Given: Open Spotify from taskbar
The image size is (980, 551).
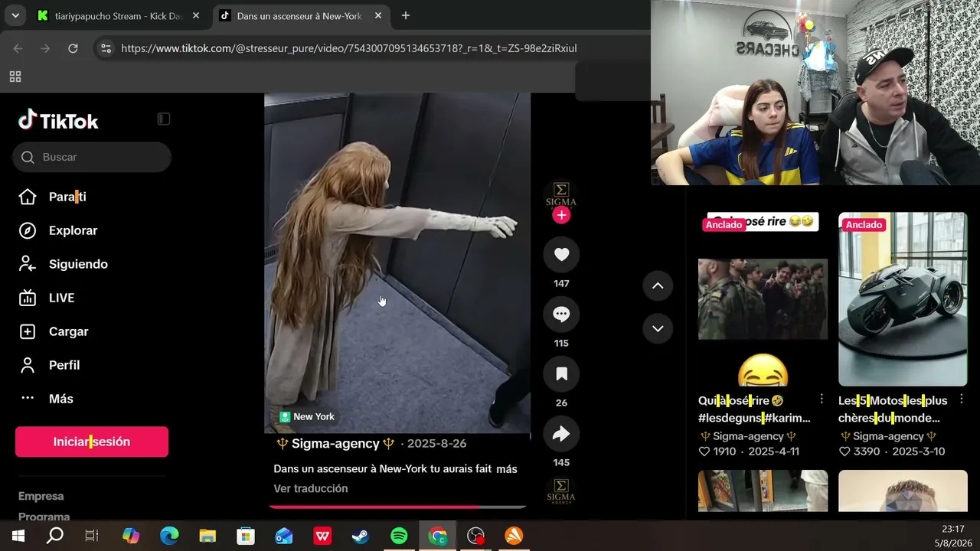Looking at the screenshot, I should pos(399,536).
